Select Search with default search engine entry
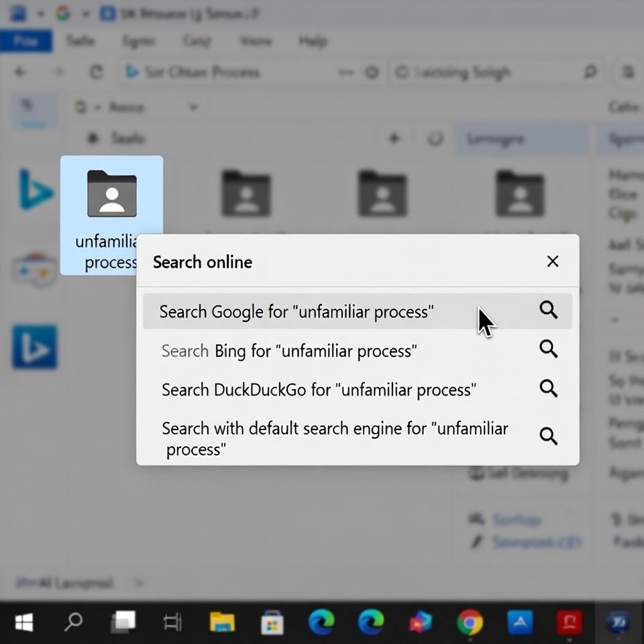 point(334,437)
